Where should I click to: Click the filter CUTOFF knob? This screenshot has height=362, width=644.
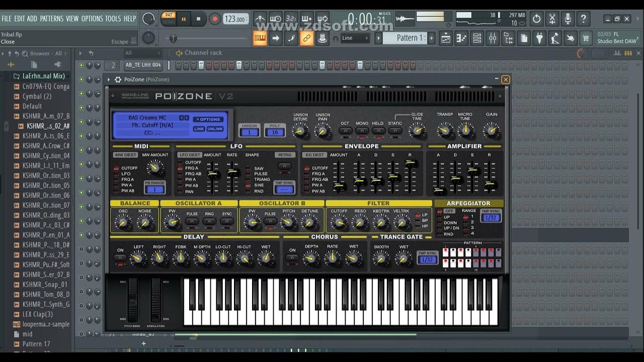(x=339, y=222)
